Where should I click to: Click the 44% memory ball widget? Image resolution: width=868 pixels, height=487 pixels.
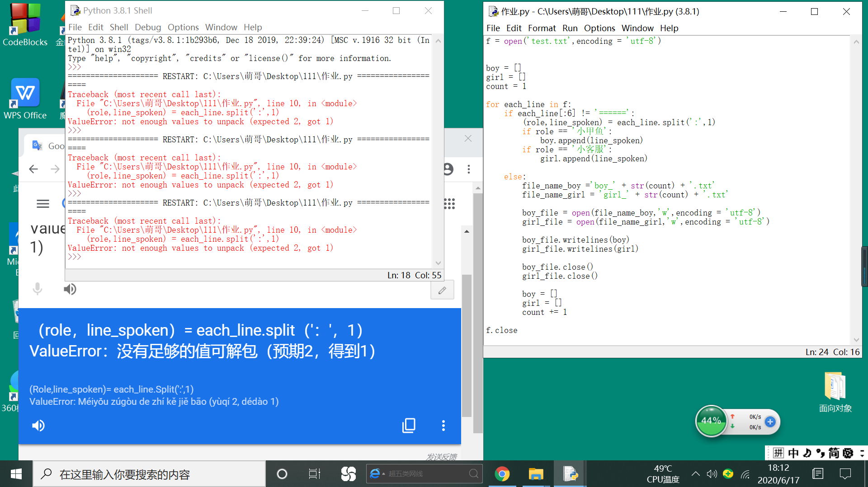(711, 421)
